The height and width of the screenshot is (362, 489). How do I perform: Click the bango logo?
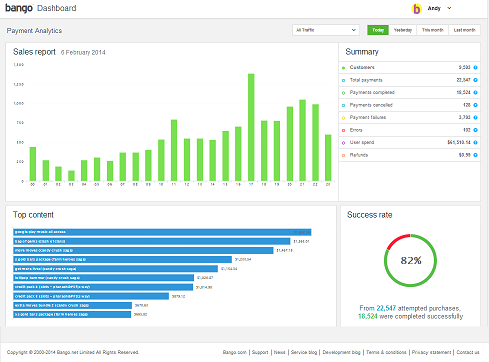[19, 8]
